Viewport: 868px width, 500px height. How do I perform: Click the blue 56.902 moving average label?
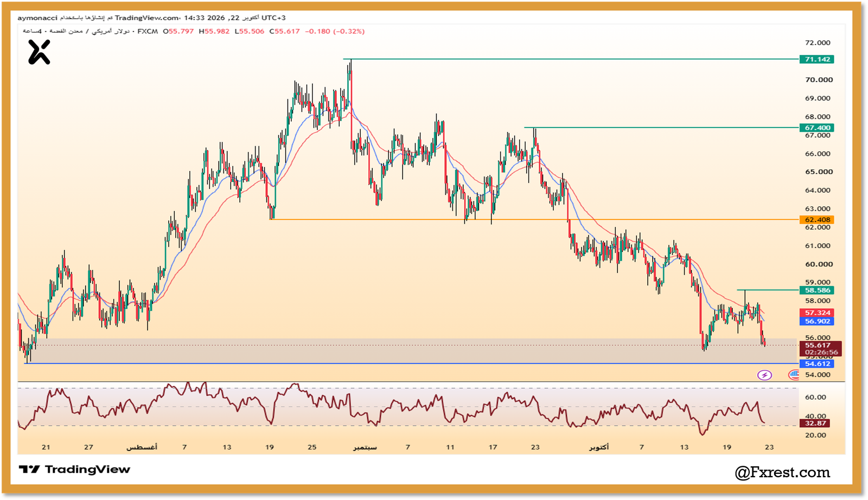(x=817, y=321)
